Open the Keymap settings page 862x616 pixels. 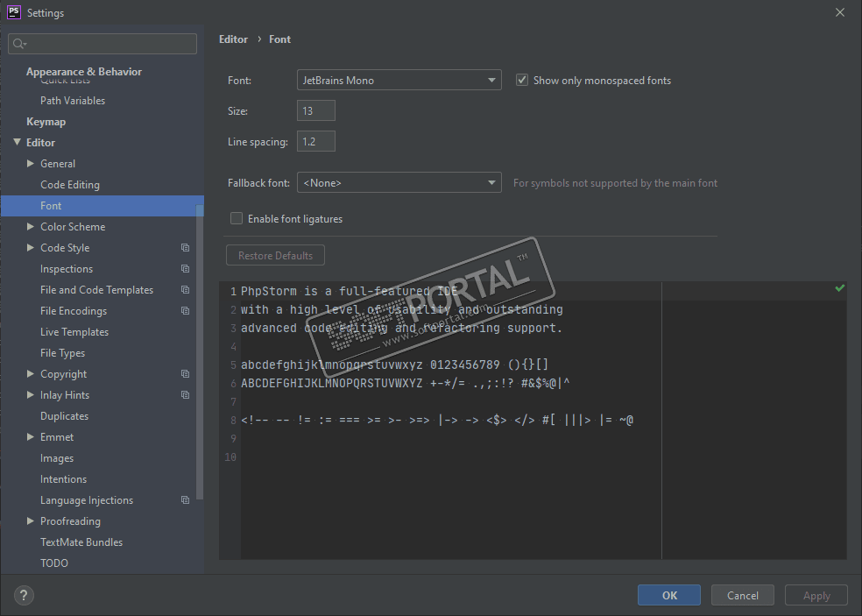pos(46,122)
